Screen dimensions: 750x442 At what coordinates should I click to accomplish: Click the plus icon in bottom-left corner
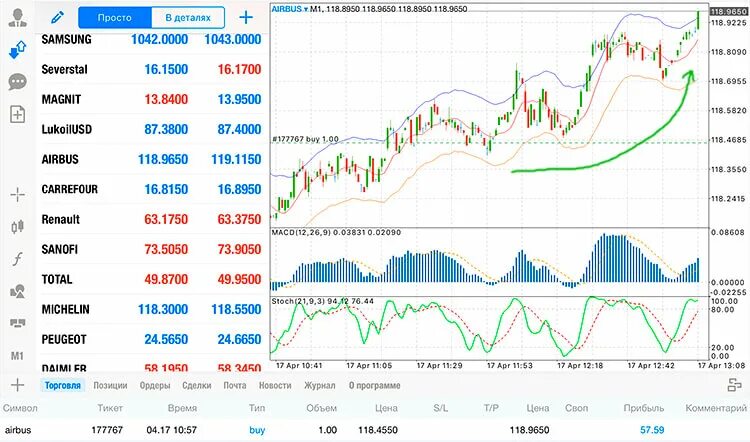point(17,385)
